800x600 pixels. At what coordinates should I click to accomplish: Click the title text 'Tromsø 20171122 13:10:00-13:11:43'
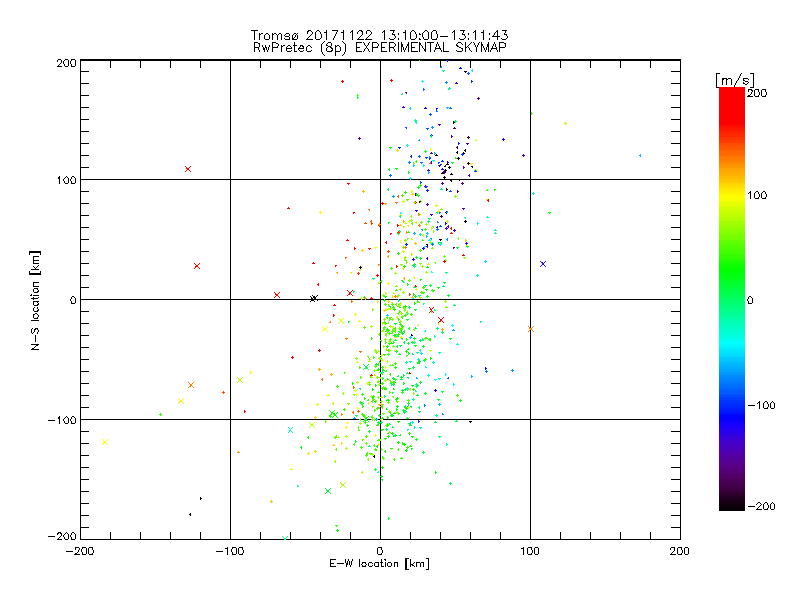pos(379,35)
